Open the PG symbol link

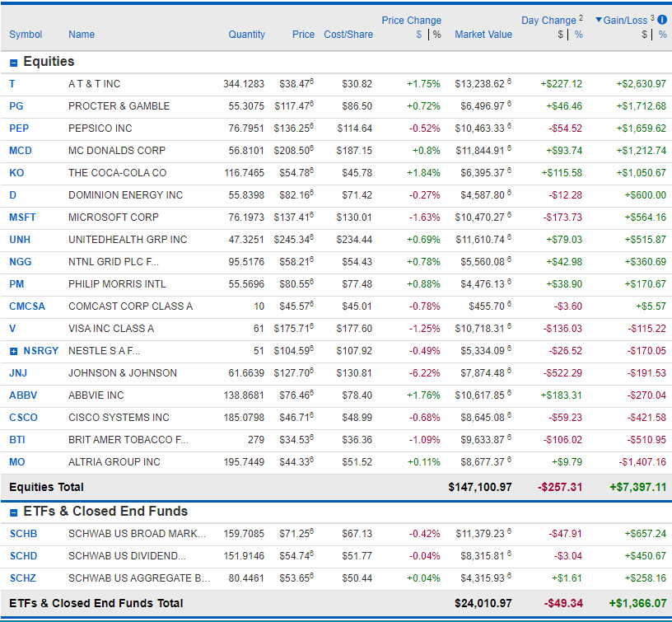coord(16,106)
